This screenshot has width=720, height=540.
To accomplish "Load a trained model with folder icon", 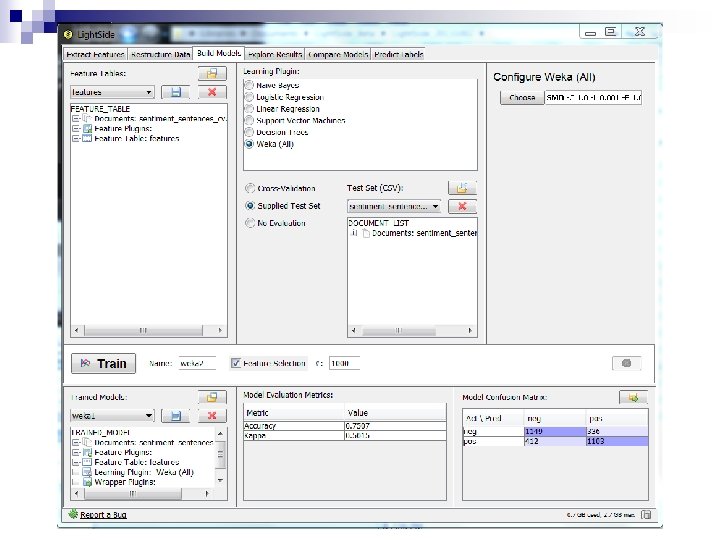I will point(212,397).
